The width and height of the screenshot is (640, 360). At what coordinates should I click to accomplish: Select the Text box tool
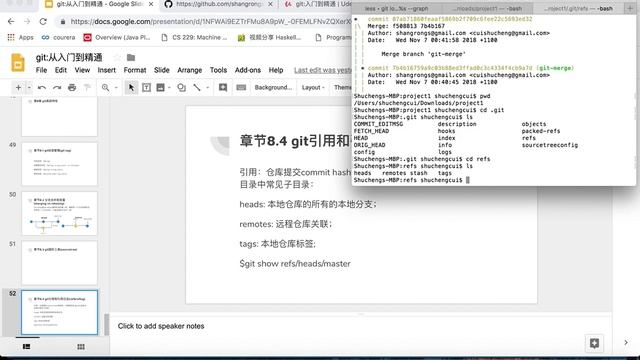pyautogui.click(x=146, y=87)
